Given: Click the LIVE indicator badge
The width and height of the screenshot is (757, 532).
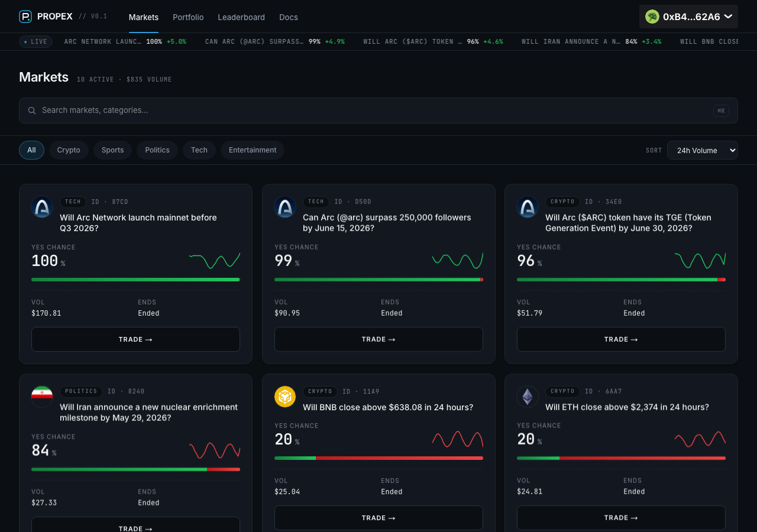Looking at the screenshot, I should (35, 41).
